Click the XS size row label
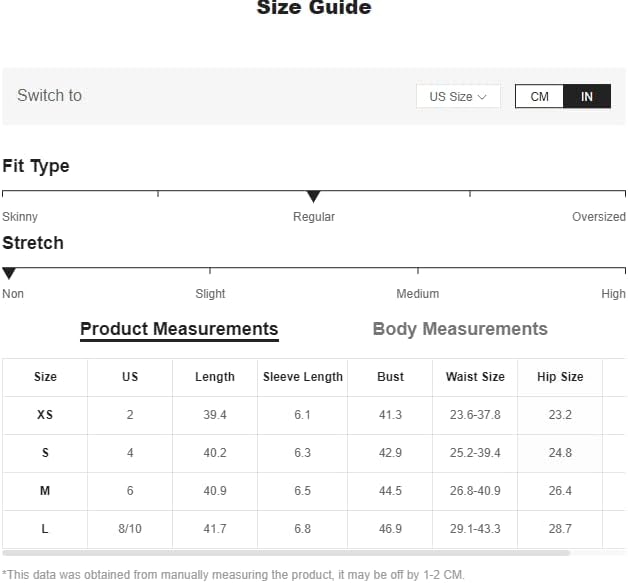The height and width of the screenshot is (583, 628). point(45,415)
